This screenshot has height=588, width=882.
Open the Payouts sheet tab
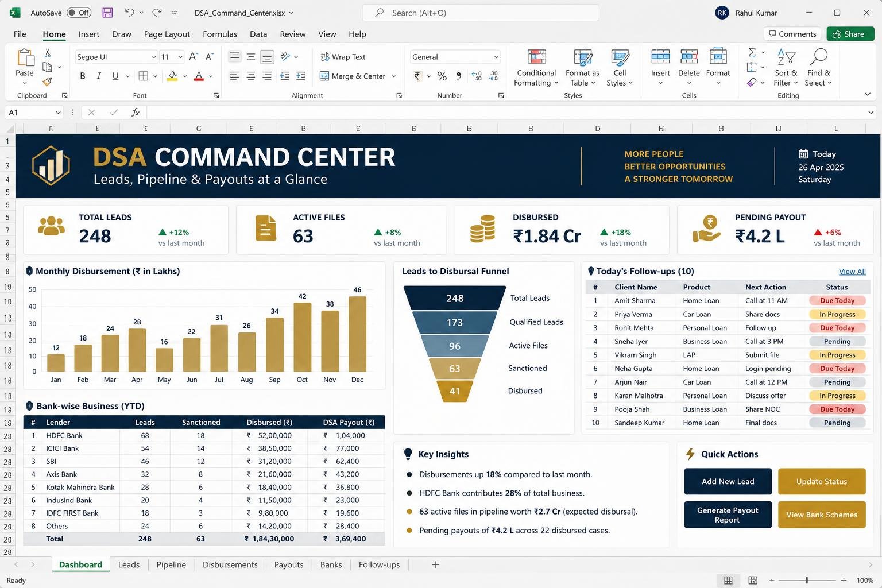click(x=289, y=565)
